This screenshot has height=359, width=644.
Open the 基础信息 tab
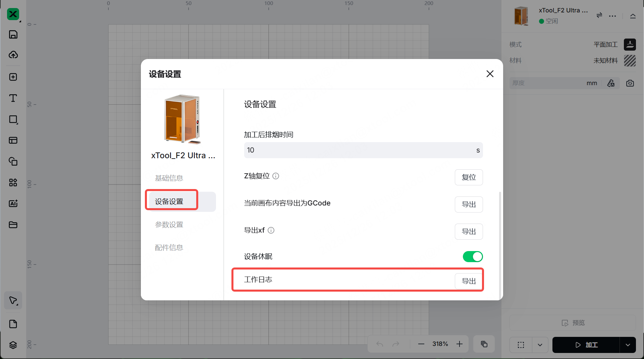(x=169, y=178)
